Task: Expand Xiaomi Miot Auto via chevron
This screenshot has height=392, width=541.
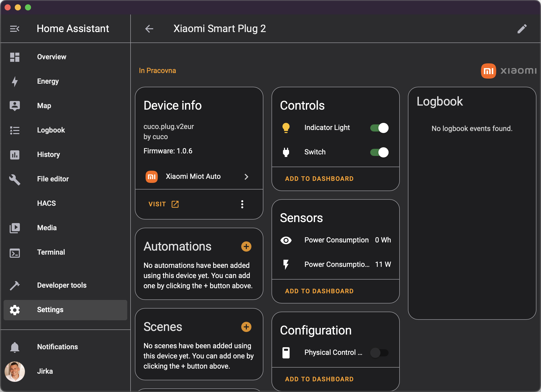Action: point(246,177)
